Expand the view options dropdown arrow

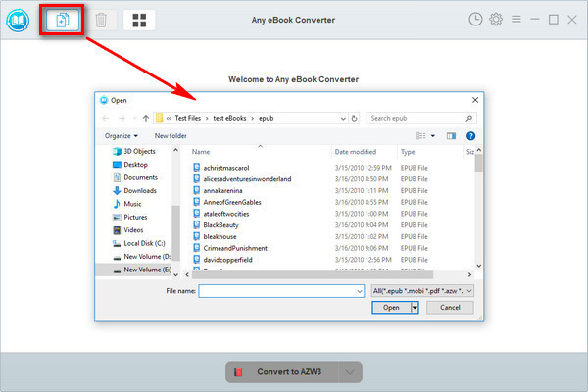(433, 136)
